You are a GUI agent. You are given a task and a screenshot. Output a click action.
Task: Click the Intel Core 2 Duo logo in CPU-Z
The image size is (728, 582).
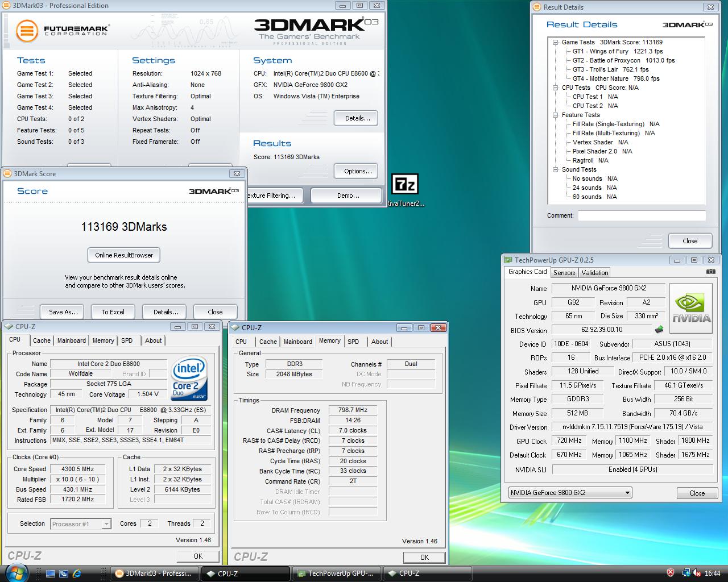point(189,378)
